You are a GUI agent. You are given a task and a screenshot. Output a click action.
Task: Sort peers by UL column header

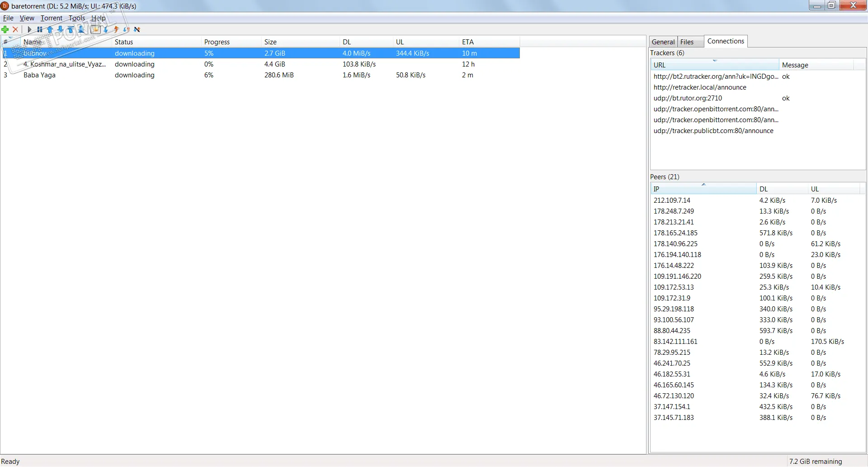(833, 189)
